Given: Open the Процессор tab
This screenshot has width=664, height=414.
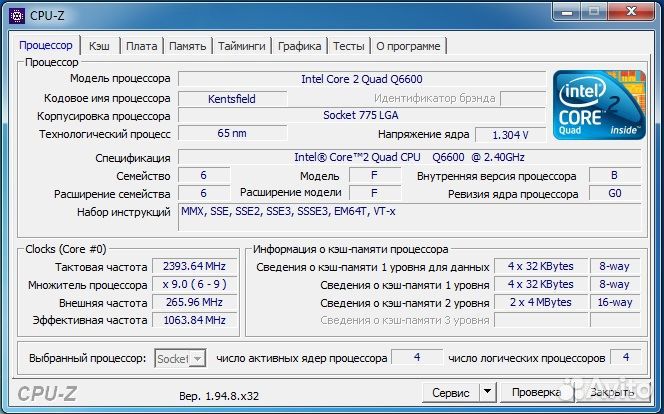Looking at the screenshot, I should (46, 45).
